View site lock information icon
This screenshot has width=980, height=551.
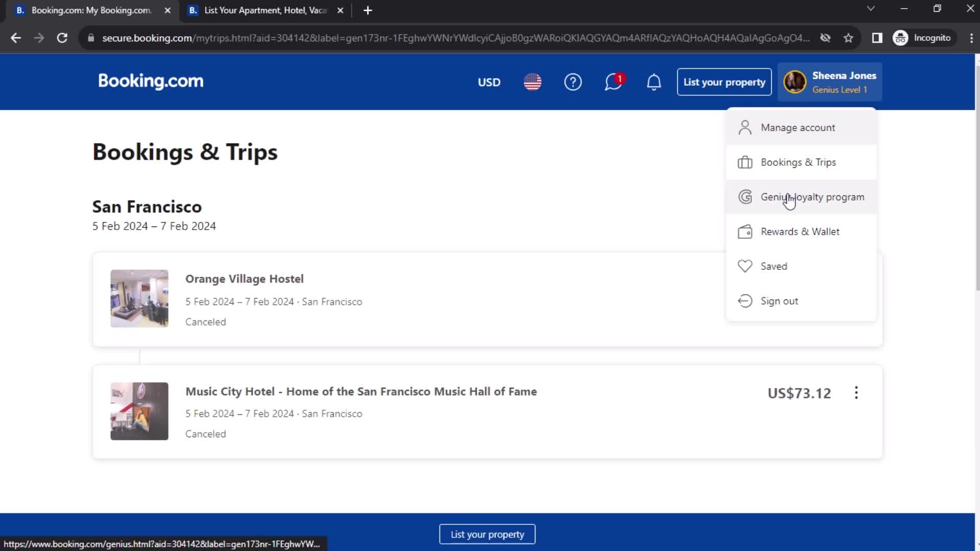(x=91, y=38)
